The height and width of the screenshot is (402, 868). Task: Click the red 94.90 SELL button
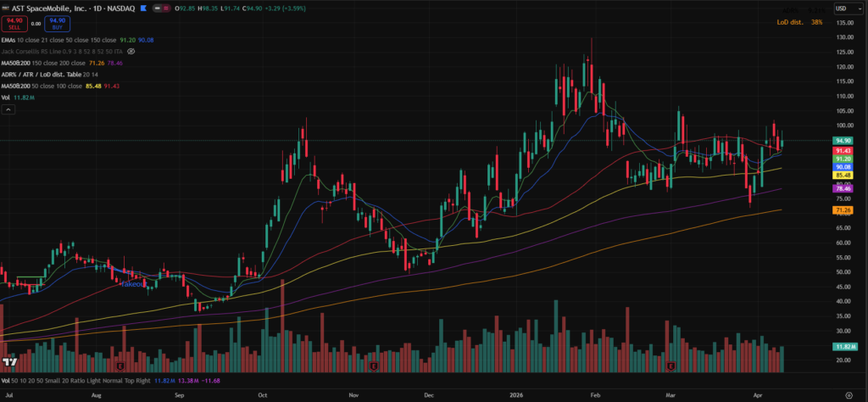point(14,23)
